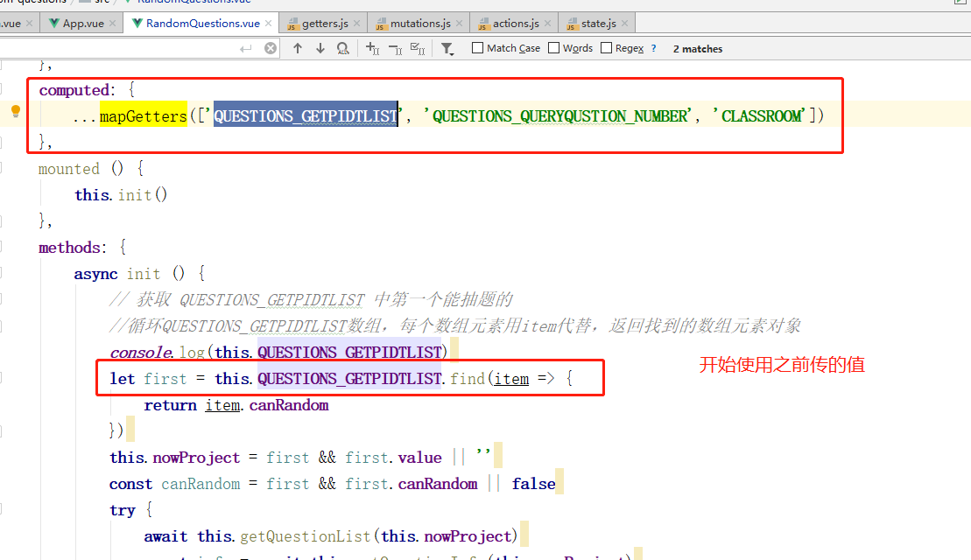Open the filter search results dropdown
The image size is (971, 560).
click(x=447, y=48)
